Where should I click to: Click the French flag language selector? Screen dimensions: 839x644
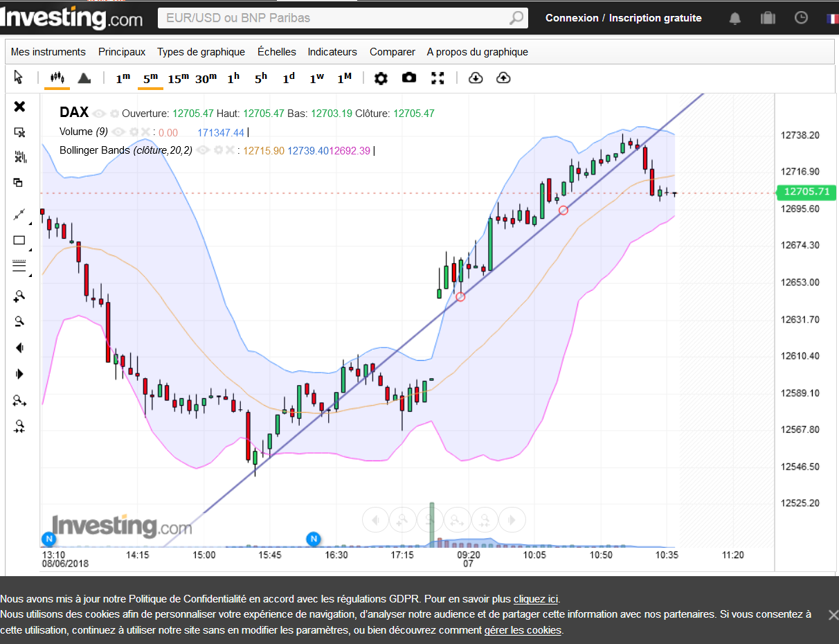(x=832, y=19)
